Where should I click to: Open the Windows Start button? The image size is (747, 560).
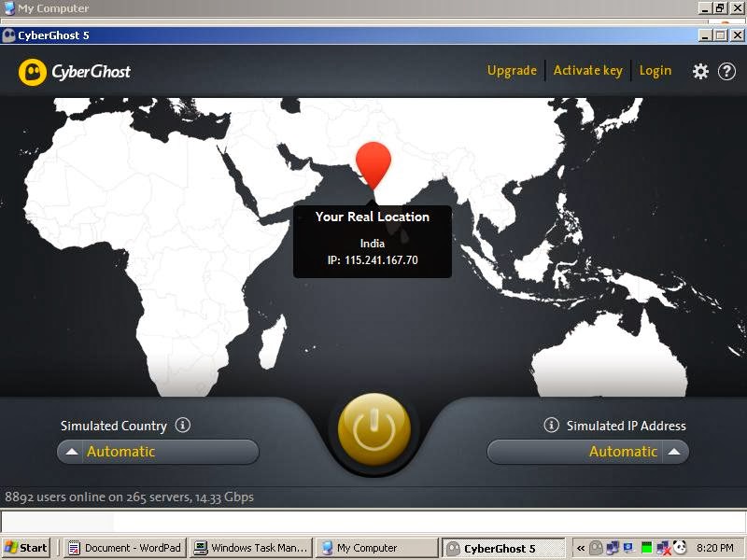click(26, 548)
